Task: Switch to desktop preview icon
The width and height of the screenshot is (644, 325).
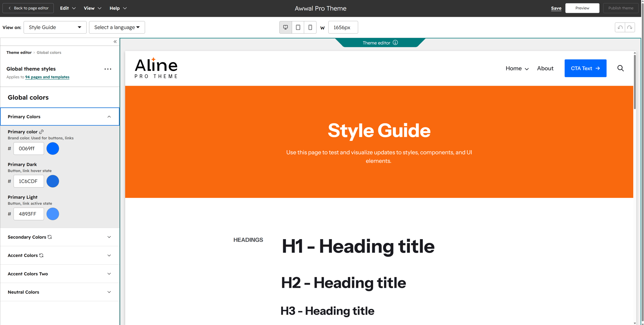Action: click(x=285, y=27)
